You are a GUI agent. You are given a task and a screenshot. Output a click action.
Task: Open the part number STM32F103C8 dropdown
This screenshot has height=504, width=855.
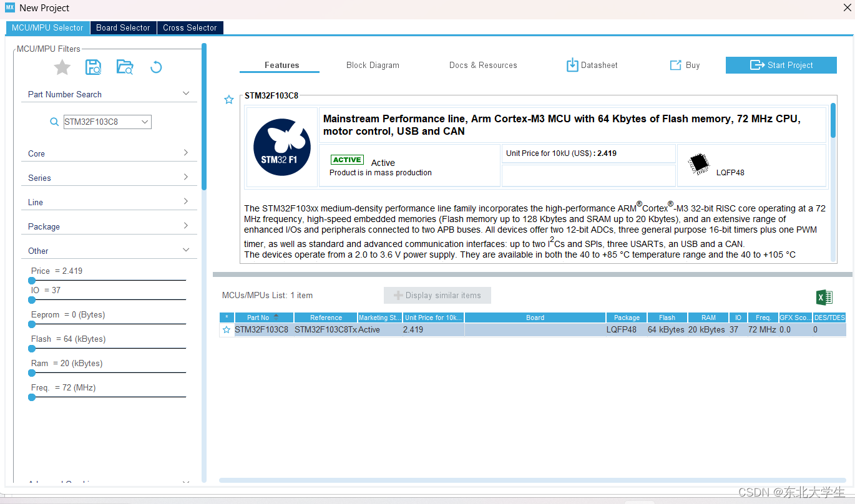[x=145, y=122]
